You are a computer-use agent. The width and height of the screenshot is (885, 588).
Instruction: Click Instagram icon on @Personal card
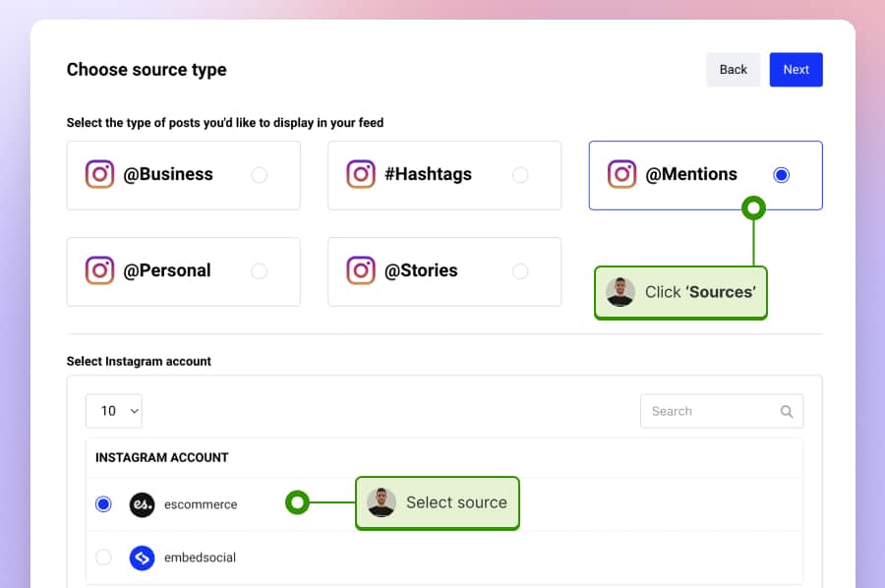[x=100, y=270]
